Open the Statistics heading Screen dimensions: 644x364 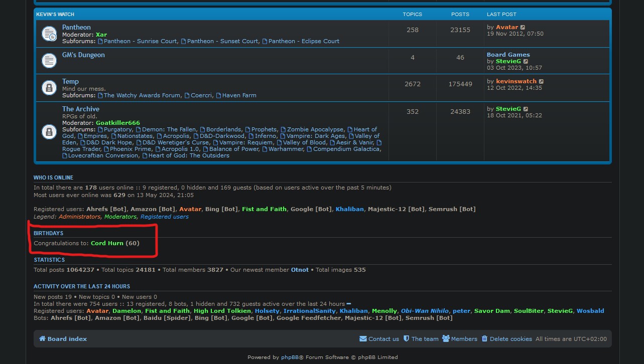tap(49, 260)
